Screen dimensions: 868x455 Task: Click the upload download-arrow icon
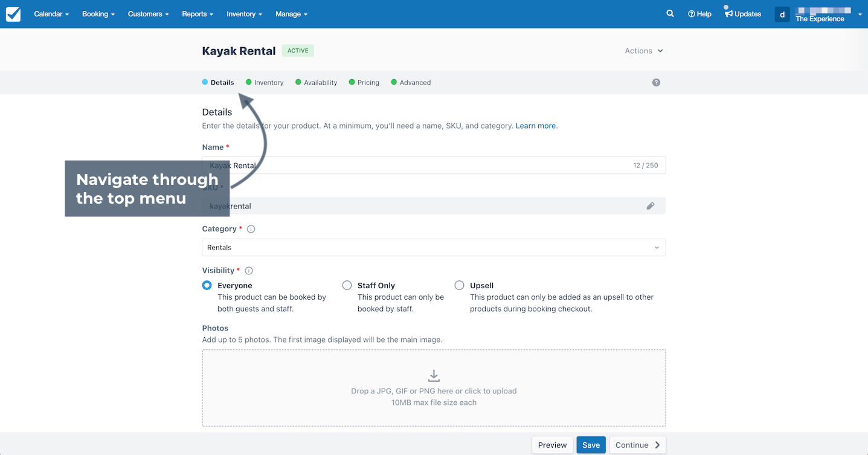(x=434, y=376)
